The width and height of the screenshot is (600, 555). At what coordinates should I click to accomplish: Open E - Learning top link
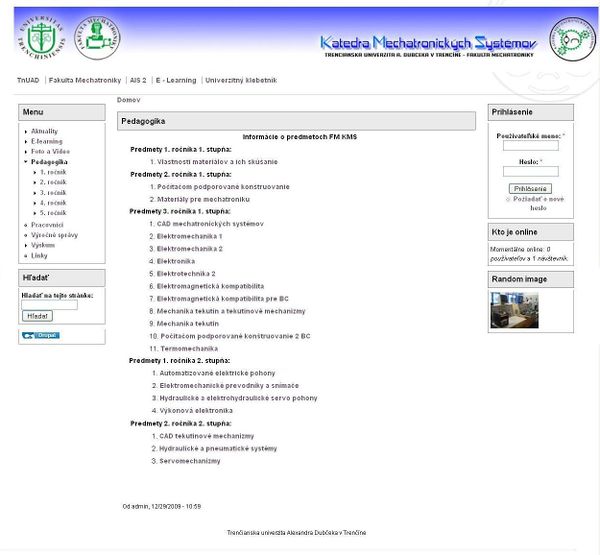point(176,80)
